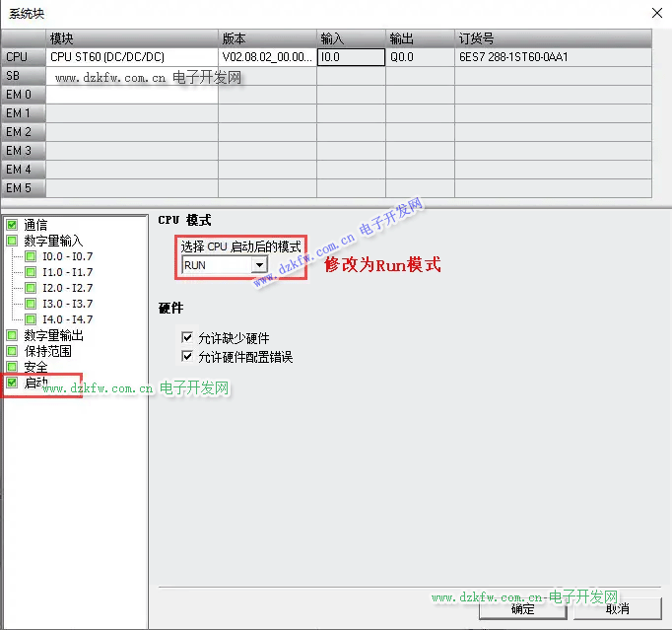
Task: Open the CPU startup mode RUN dropdown
Action: pos(259,265)
